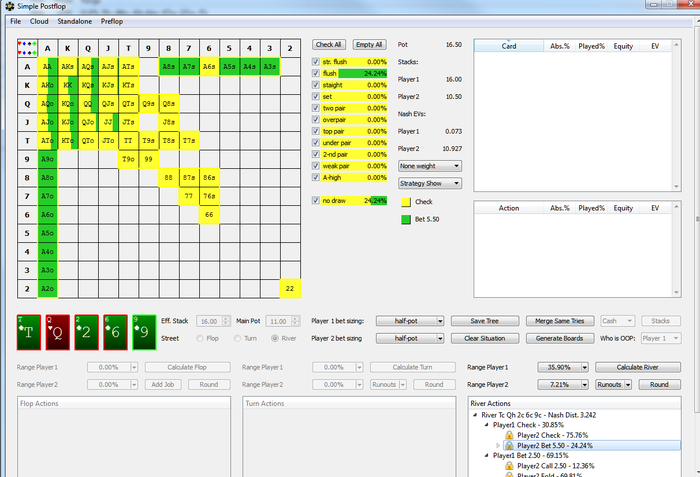Select the Two of clubs board card
Screen dimensions: 700x477
[87, 332]
